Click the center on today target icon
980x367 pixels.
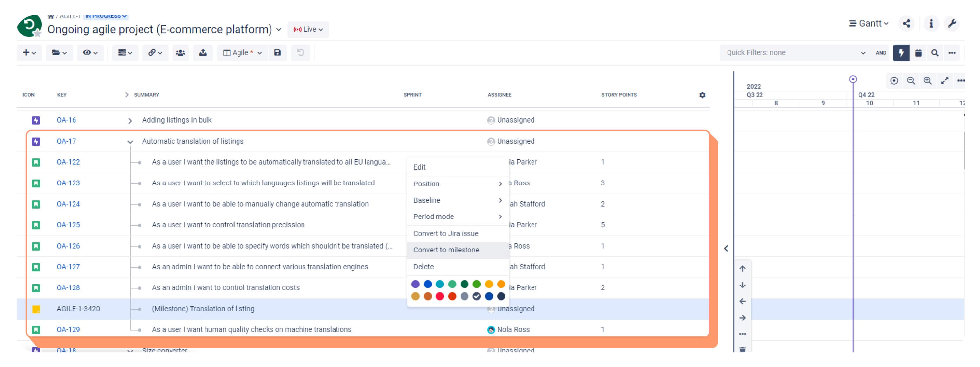(x=894, y=81)
